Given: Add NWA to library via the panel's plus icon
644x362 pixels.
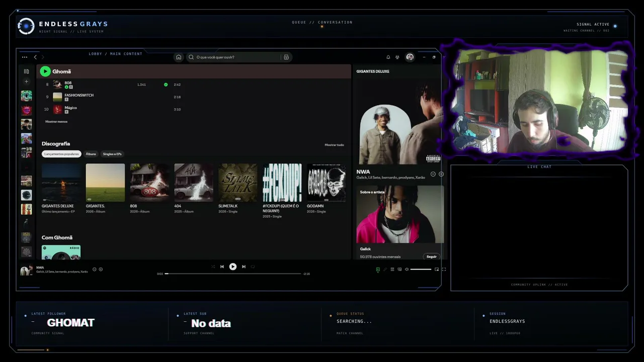Looking at the screenshot, I should 441,174.
